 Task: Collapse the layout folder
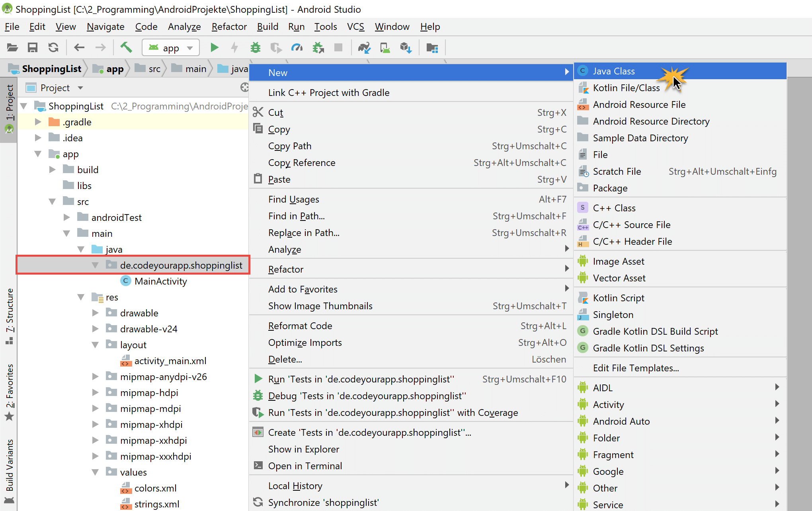(96, 345)
